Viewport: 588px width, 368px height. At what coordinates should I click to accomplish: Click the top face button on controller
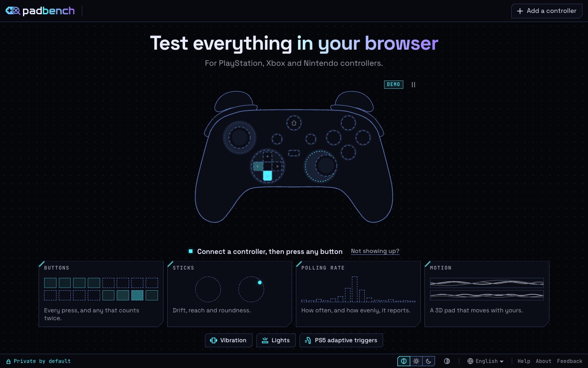tap(348, 123)
